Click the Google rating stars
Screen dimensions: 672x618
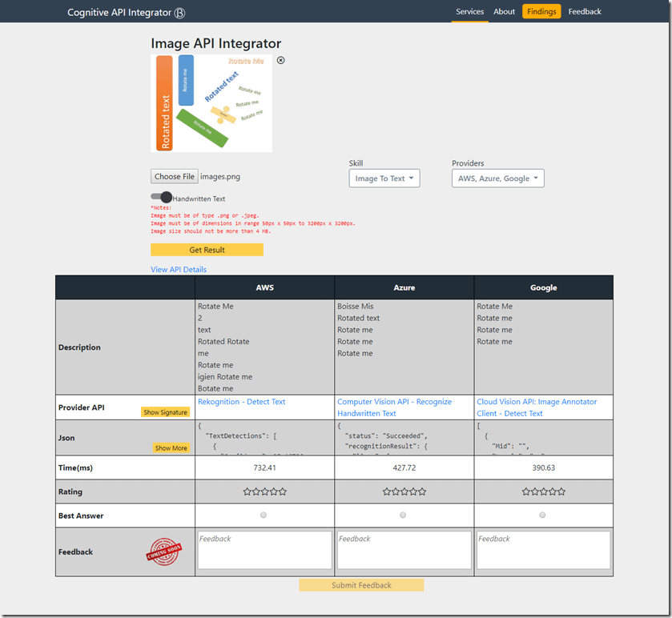544,492
